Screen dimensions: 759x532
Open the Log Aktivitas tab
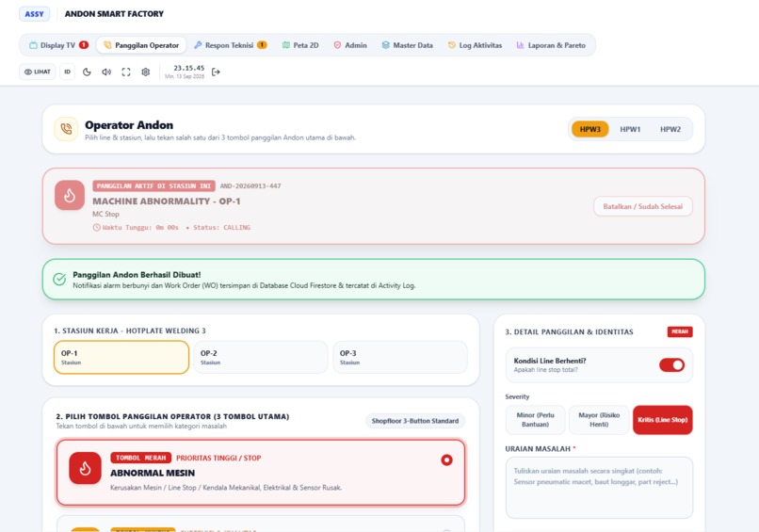[475, 45]
